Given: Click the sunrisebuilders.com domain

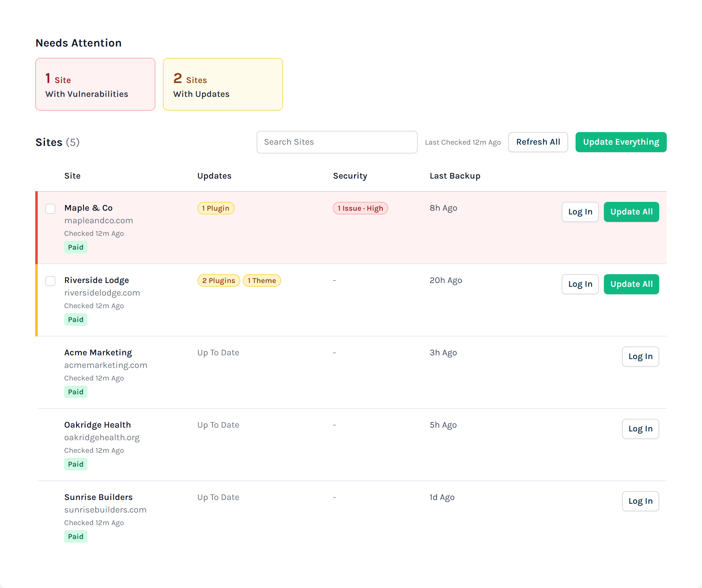Looking at the screenshot, I should 105,510.
